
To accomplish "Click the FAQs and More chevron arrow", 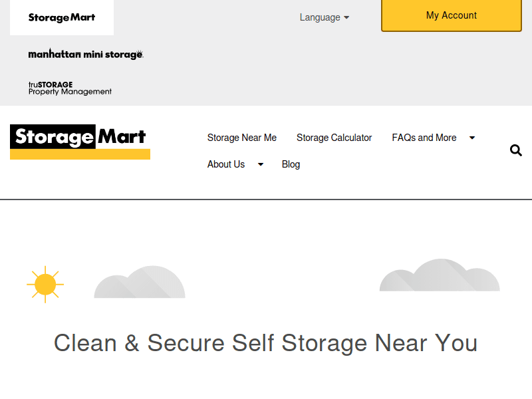I will pyautogui.click(x=472, y=138).
